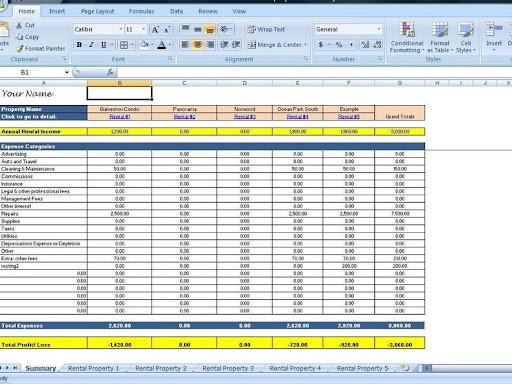Follow the Rental #1 link
This screenshot has width=512, height=384.
tap(120, 117)
